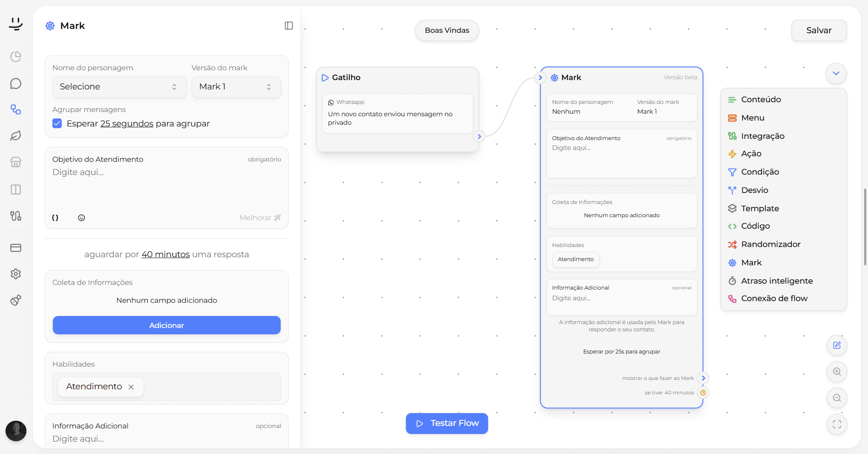Click the Mark node input connector
Image resolution: width=868 pixels, height=454 pixels.
[x=540, y=78]
